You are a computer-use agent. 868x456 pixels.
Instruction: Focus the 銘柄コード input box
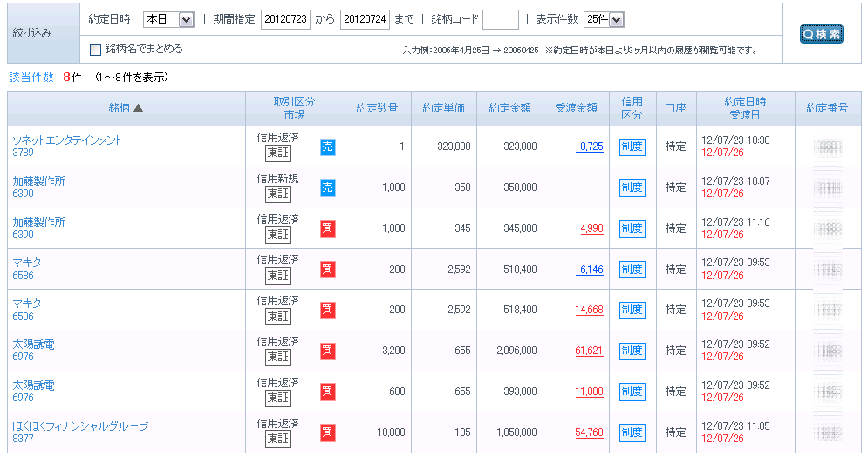(x=500, y=20)
